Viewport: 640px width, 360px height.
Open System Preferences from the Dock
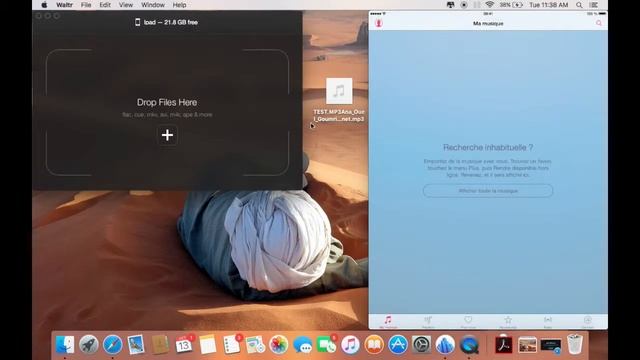click(x=421, y=345)
